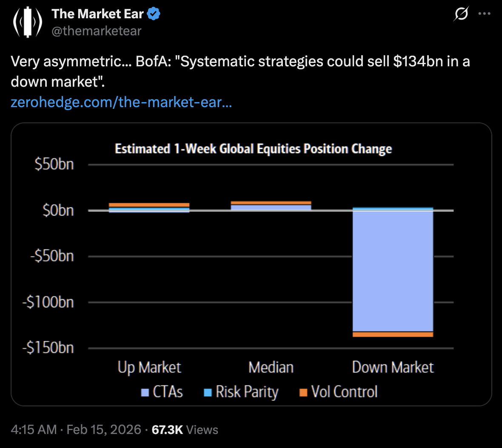This screenshot has height=448, width=502.
Task: Click the Down Market axis label
Action: coord(393,367)
